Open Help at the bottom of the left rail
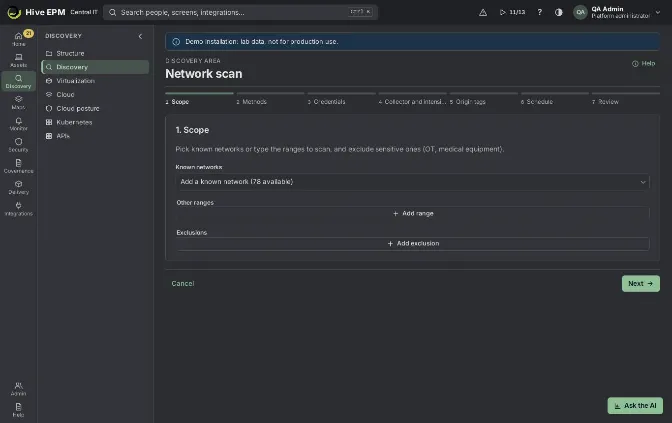 [x=18, y=410]
